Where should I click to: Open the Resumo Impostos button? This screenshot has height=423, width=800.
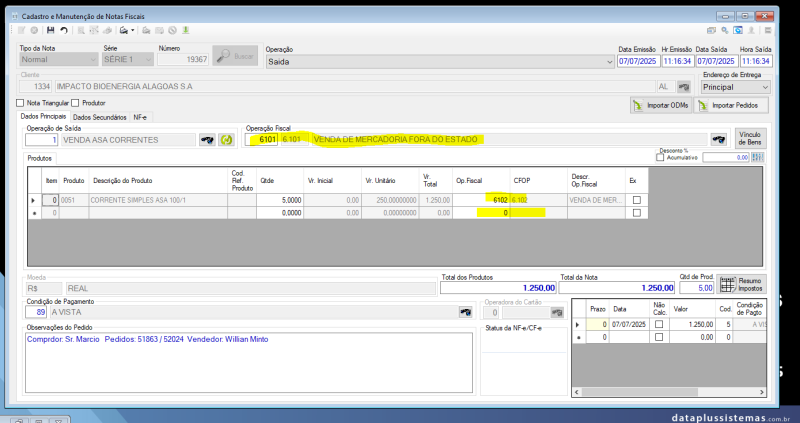click(x=741, y=284)
